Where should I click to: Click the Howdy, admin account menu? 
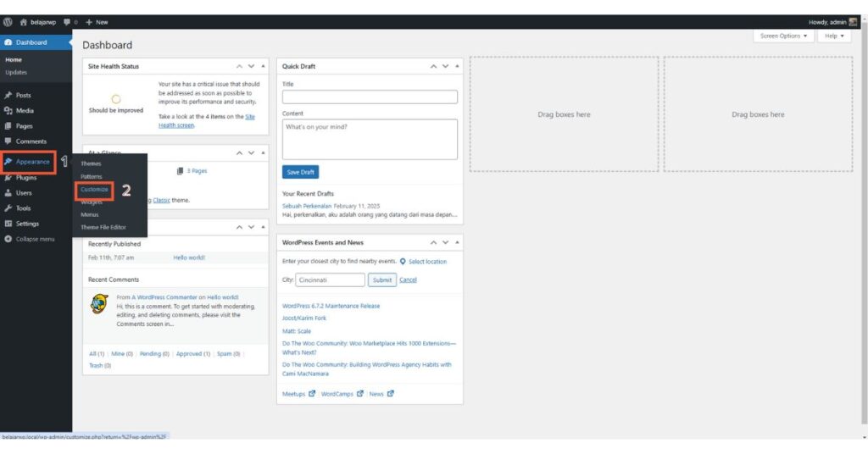tap(832, 22)
